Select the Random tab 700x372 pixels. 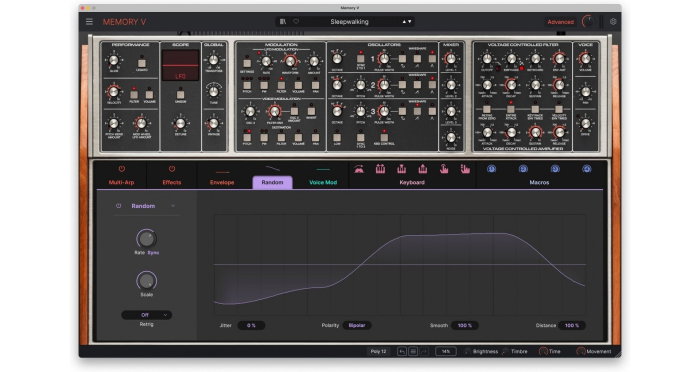(272, 182)
